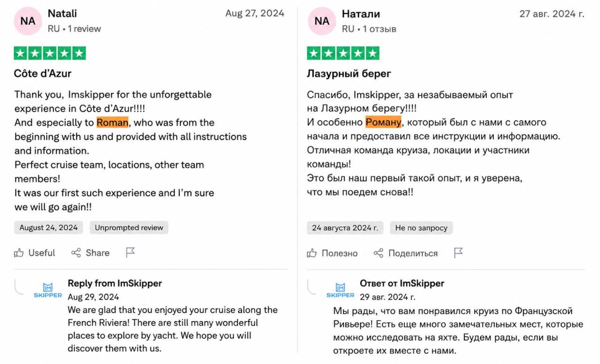The width and height of the screenshot is (600, 364).
Task: Click reviewer name Natali
Action: 62,13
